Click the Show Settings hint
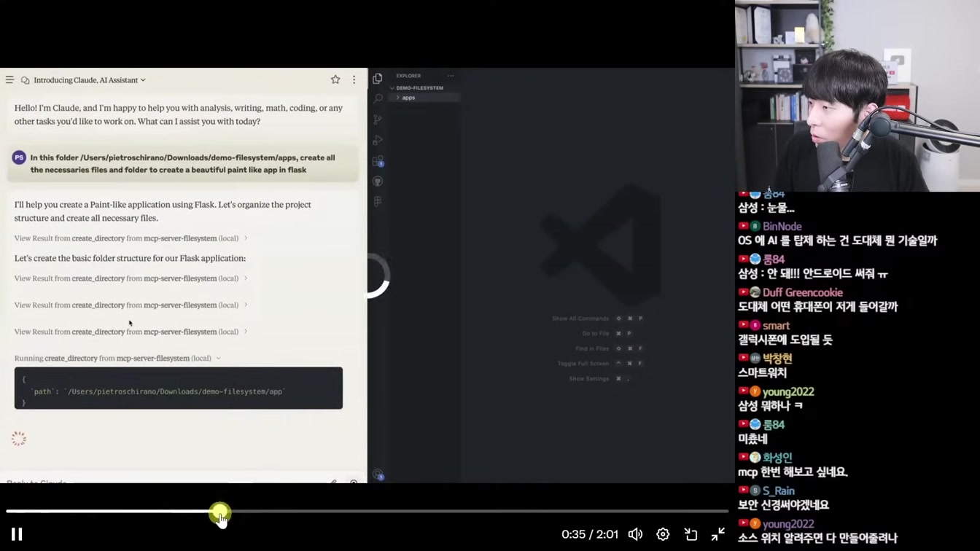 (x=599, y=379)
